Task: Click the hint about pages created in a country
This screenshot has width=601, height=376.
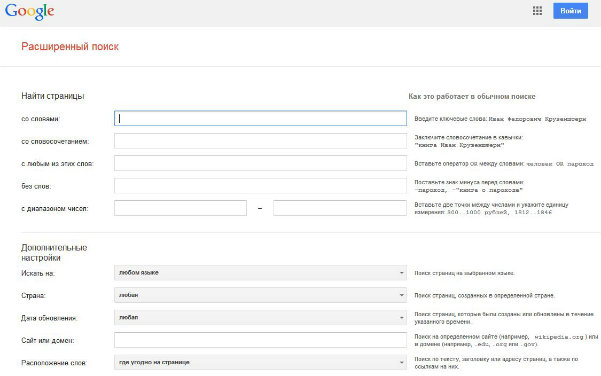Action: 484,296
